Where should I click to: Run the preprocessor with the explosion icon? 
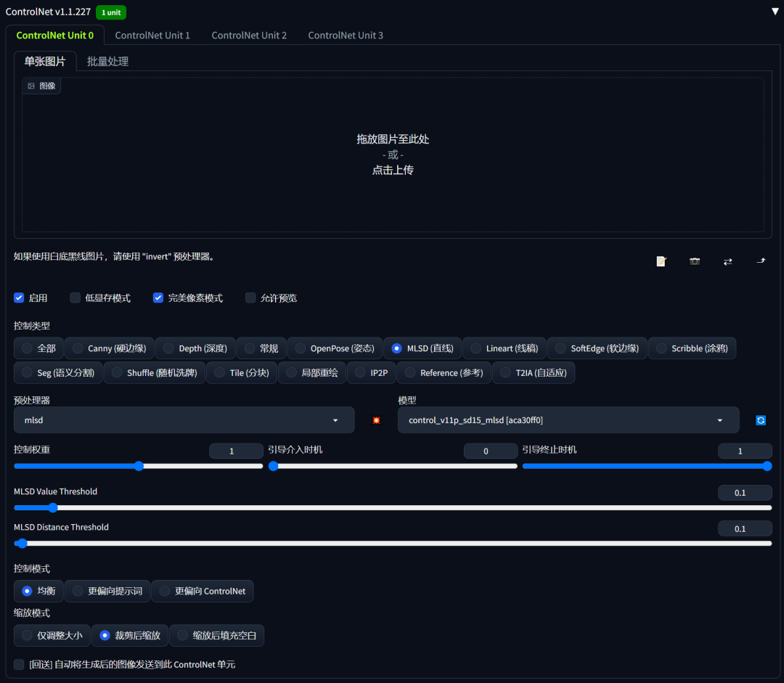[376, 420]
